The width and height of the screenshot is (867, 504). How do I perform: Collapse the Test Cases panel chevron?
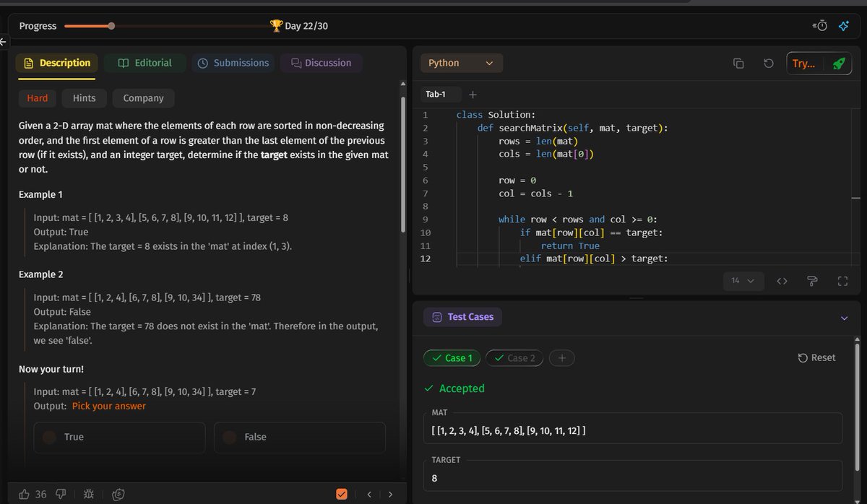[x=845, y=318]
